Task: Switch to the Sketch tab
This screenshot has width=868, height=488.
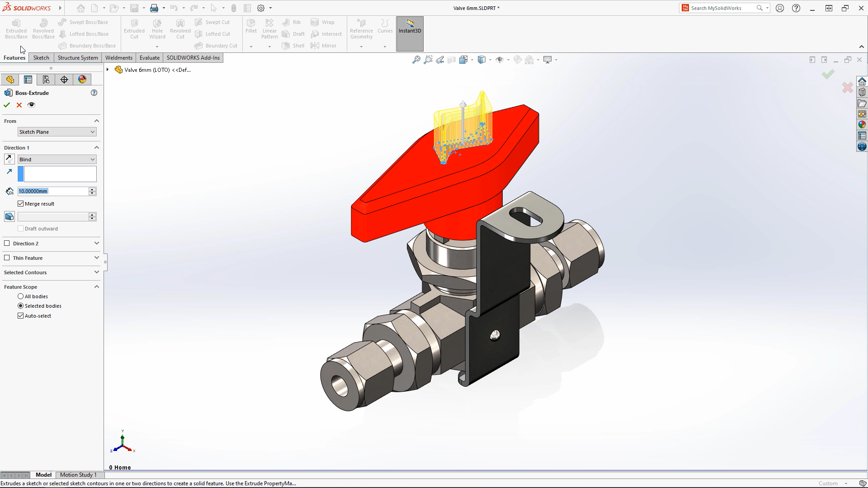Action: (x=41, y=58)
